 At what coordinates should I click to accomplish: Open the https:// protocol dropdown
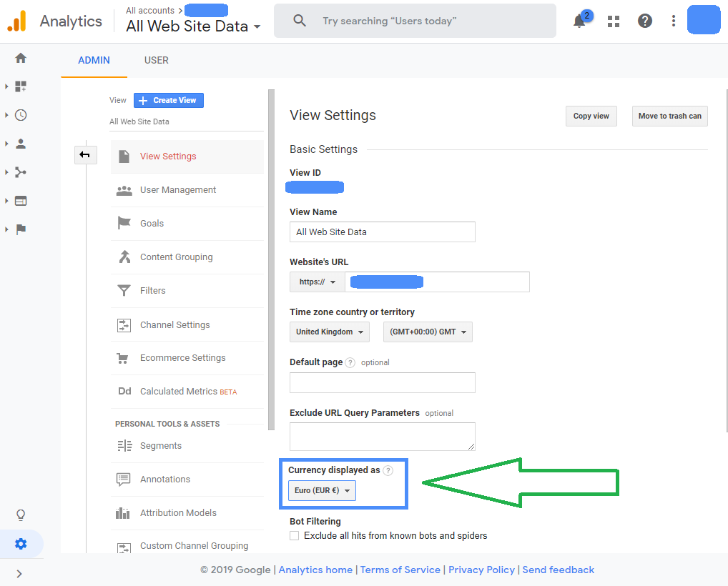tap(317, 282)
